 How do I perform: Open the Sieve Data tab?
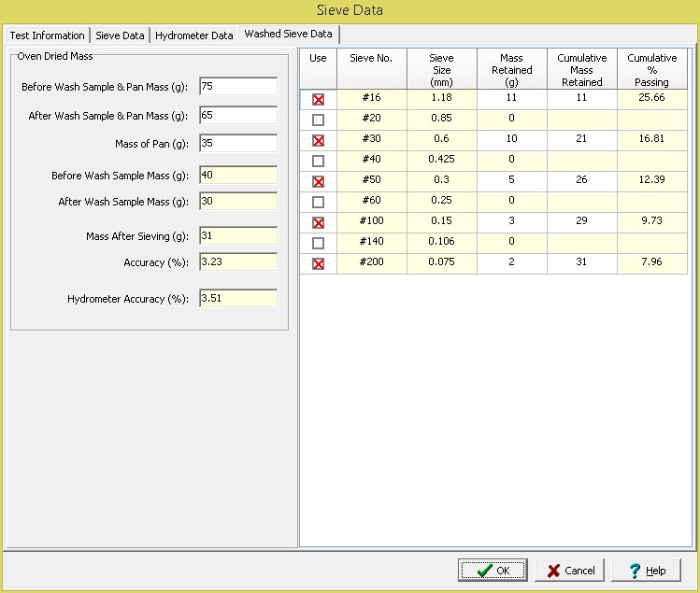120,35
